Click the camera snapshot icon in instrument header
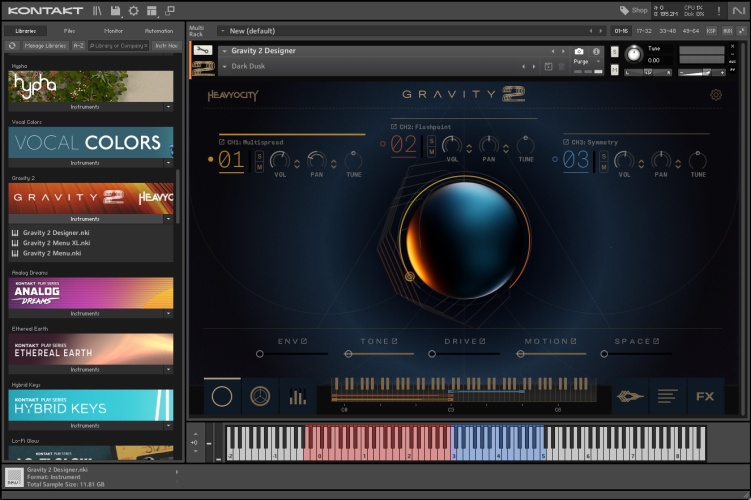This screenshot has height=500, width=751. [x=579, y=51]
